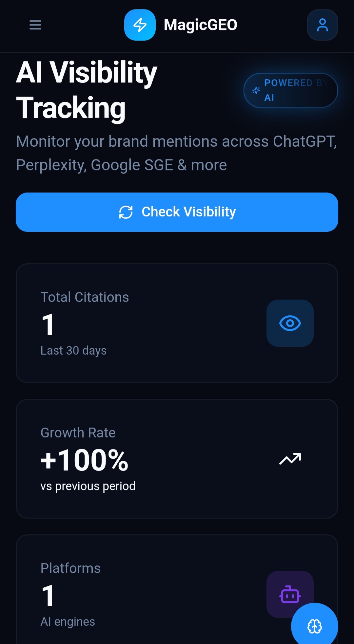354x644 pixels.
Task: Click the AI engines label
Action: tap(68, 622)
